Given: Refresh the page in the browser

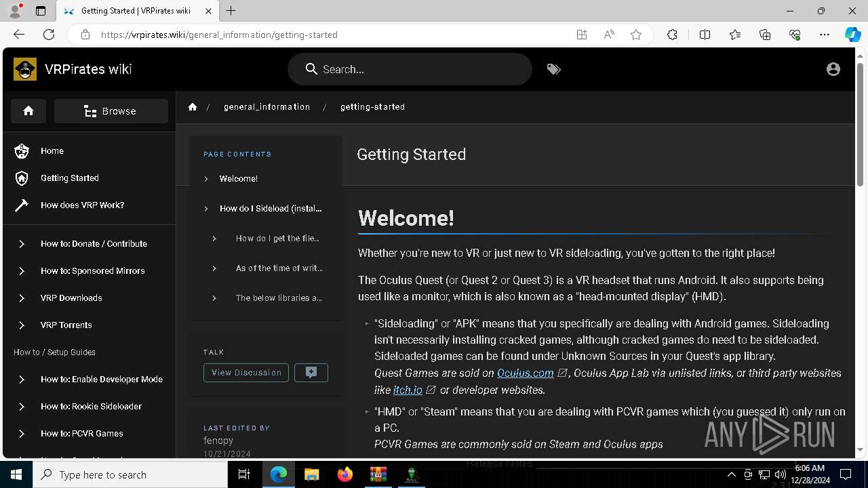Looking at the screenshot, I should (x=49, y=35).
